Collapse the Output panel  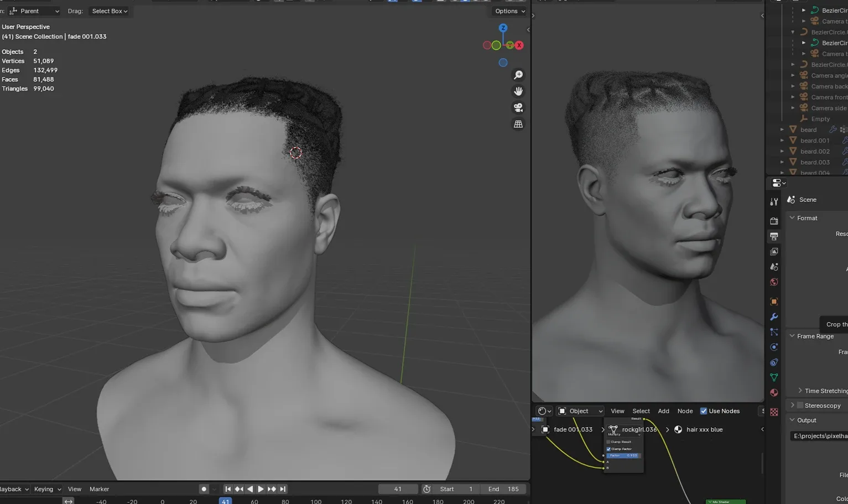point(792,420)
